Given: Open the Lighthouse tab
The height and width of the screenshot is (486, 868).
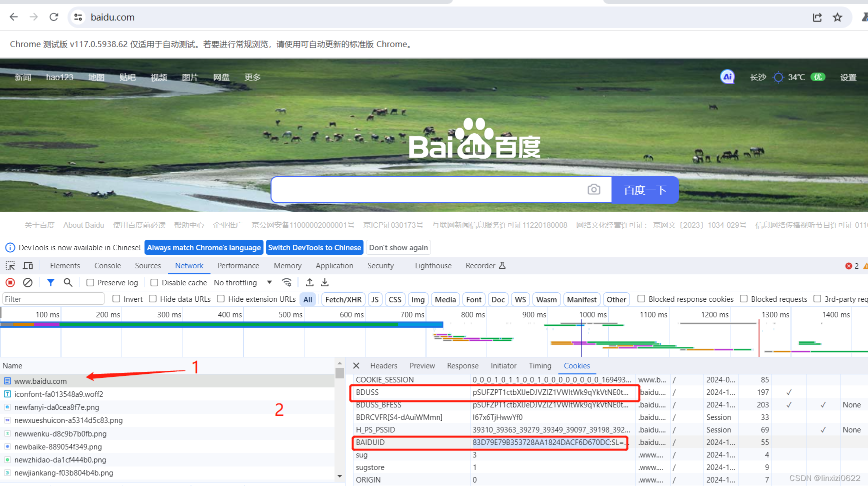Looking at the screenshot, I should coord(433,266).
